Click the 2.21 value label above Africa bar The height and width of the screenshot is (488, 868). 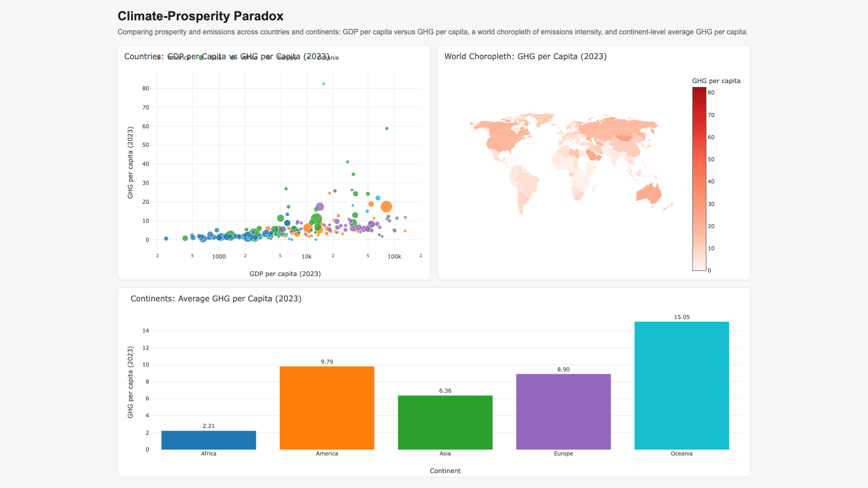point(208,426)
